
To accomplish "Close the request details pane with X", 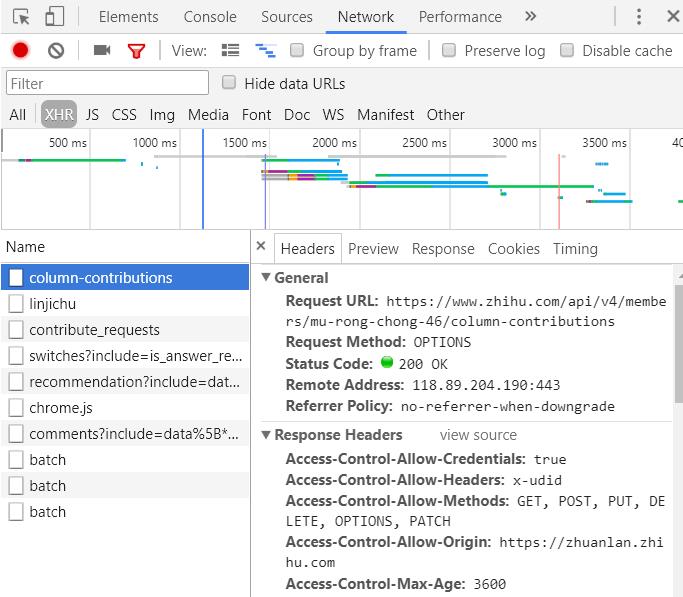I will coord(261,246).
